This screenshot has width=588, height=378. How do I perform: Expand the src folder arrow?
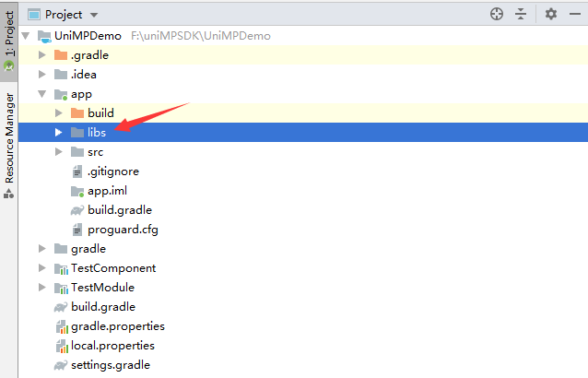[x=58, y=152]
